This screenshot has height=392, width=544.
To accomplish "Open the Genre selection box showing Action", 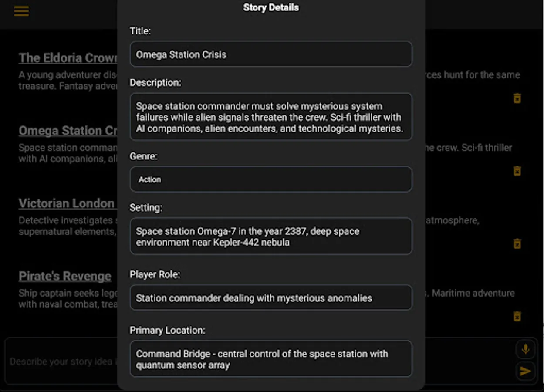I will click(x=270, y=179).
